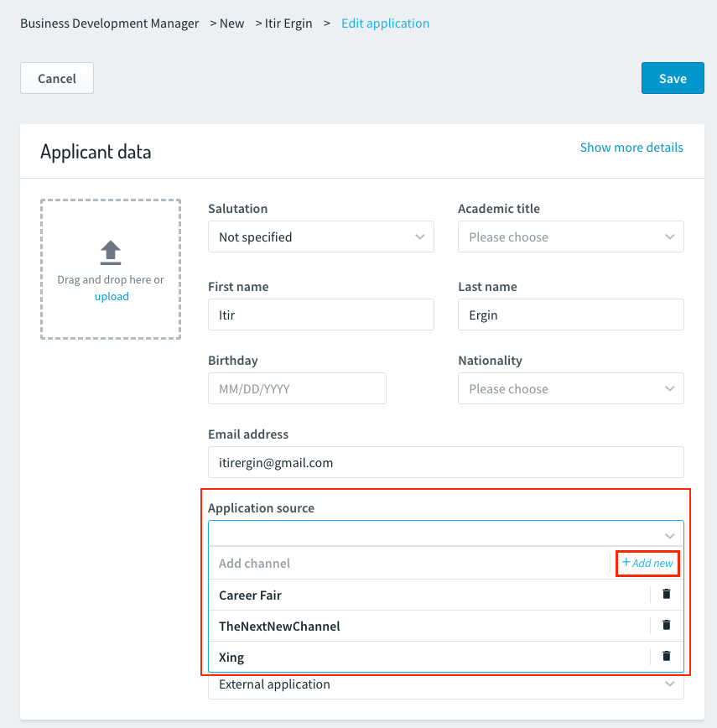Focus the Birthday date field
The height and width of the screenshot is (728, 717).
pos(297,388)
